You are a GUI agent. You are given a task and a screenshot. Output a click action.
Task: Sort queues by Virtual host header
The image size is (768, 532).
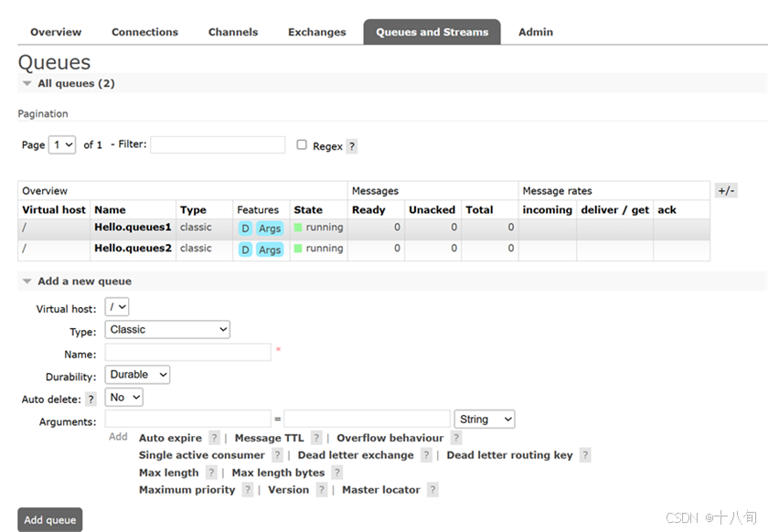[54, 209]
